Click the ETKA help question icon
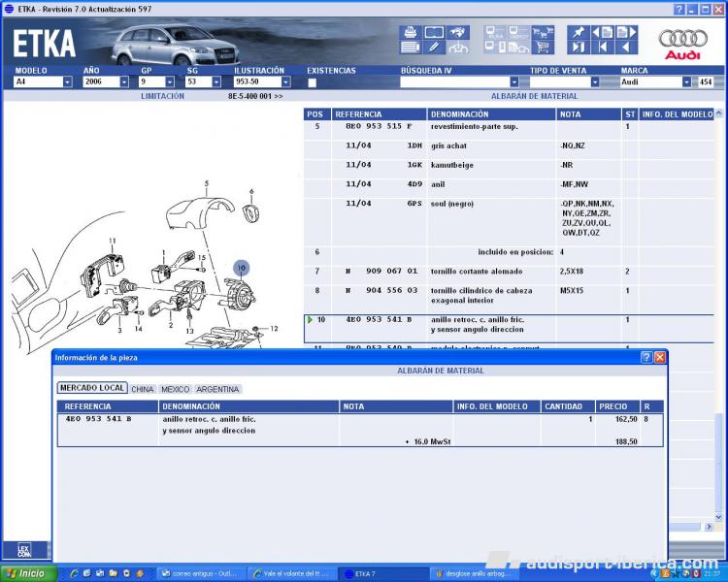Screen dimensions: 728x582 point(678,10)
